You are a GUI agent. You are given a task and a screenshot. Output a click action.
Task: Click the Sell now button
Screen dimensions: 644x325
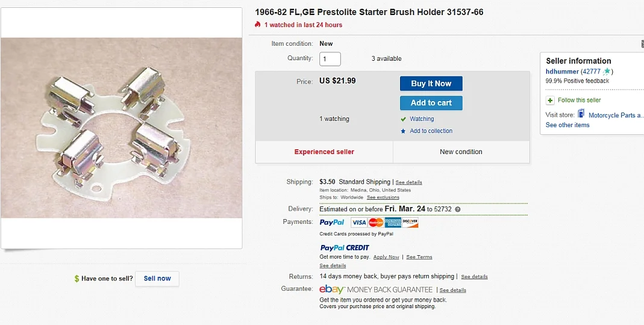pos(157,279)
